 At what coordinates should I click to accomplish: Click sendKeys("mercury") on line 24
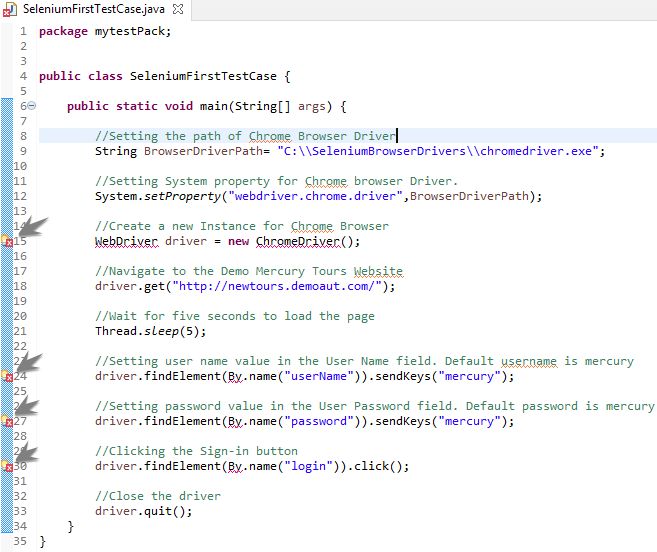(x=441, y=376)
